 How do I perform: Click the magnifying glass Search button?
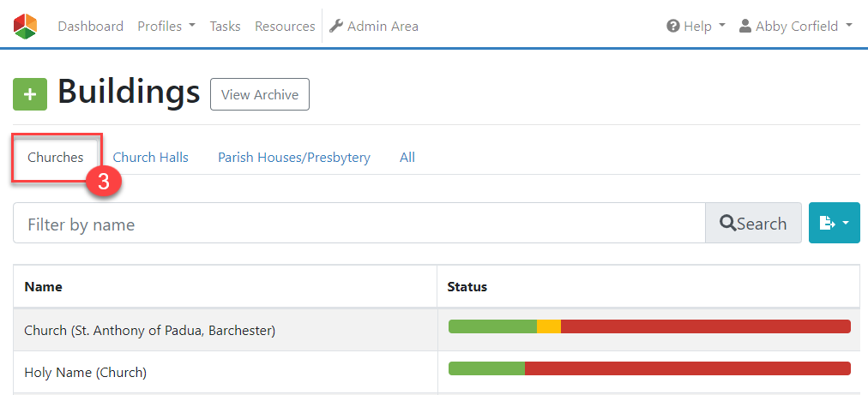coord(753,223)
